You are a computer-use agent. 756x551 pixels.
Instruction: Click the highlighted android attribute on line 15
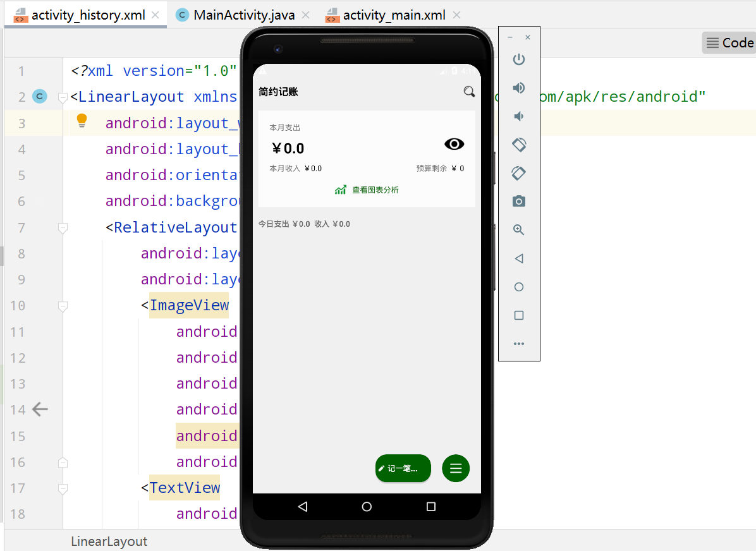click(x=206, y=436)
